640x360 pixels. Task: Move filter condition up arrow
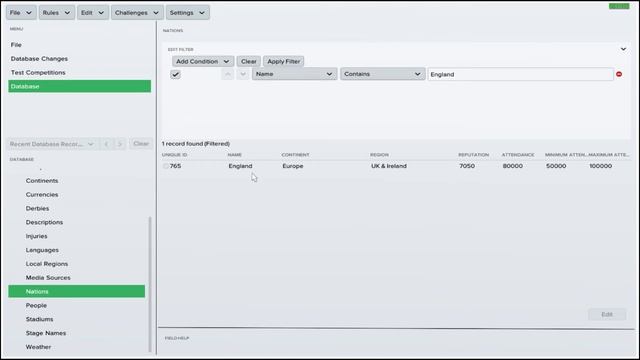pos(228,74)
